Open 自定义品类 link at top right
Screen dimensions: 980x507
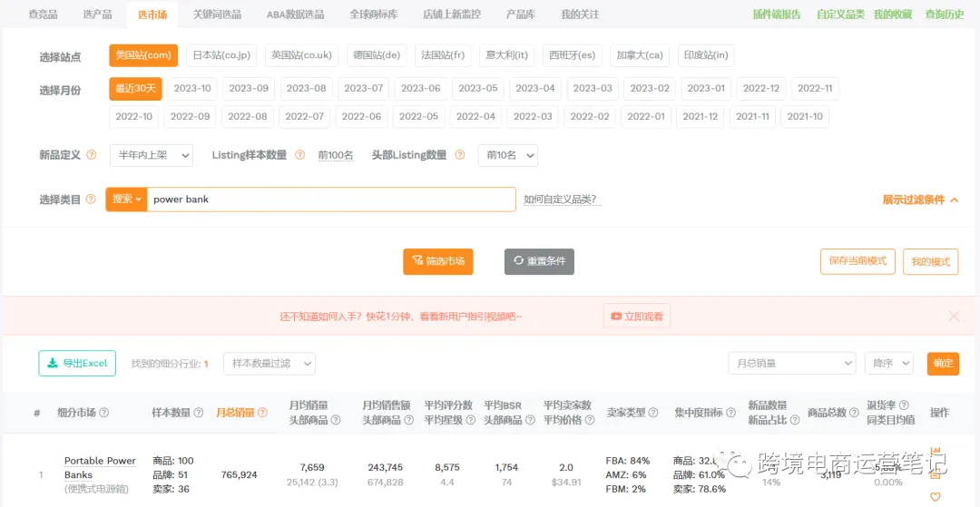[x=840, y=15]
